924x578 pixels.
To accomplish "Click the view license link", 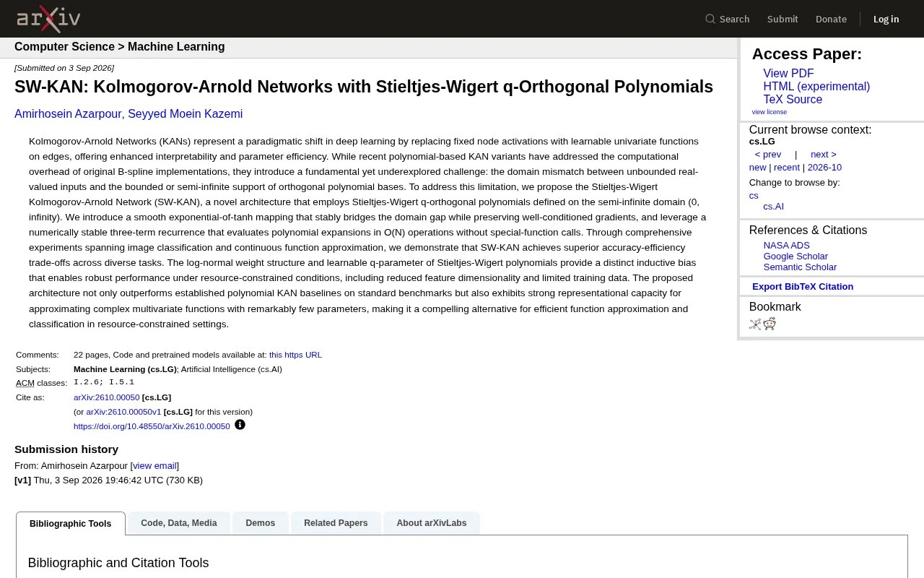I will pos(770,112).
